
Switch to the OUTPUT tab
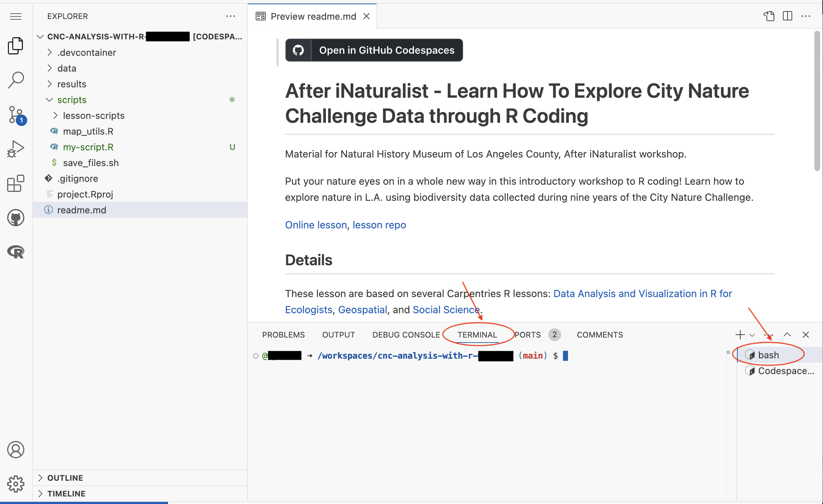pos(338,335)
